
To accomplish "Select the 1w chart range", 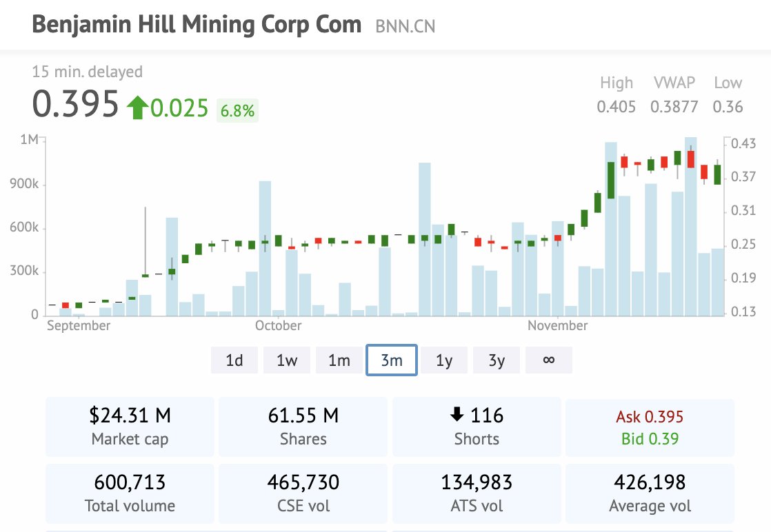I will 287,360.
